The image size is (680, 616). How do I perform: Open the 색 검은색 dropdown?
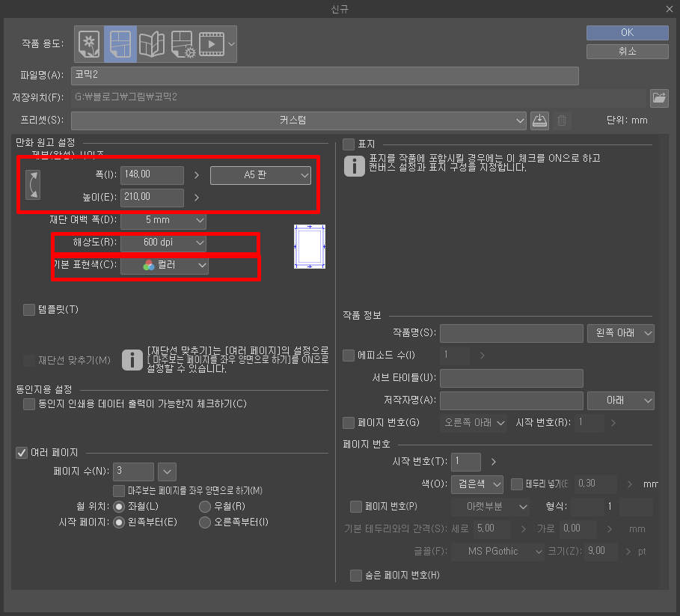click(477, 484)
